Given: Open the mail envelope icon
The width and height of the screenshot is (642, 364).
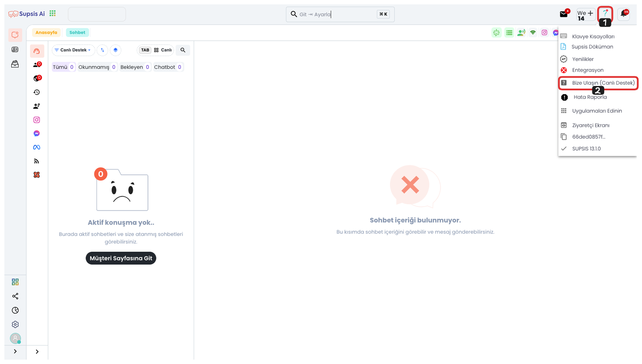Looking at the screenshot, I should coord(564,14).
